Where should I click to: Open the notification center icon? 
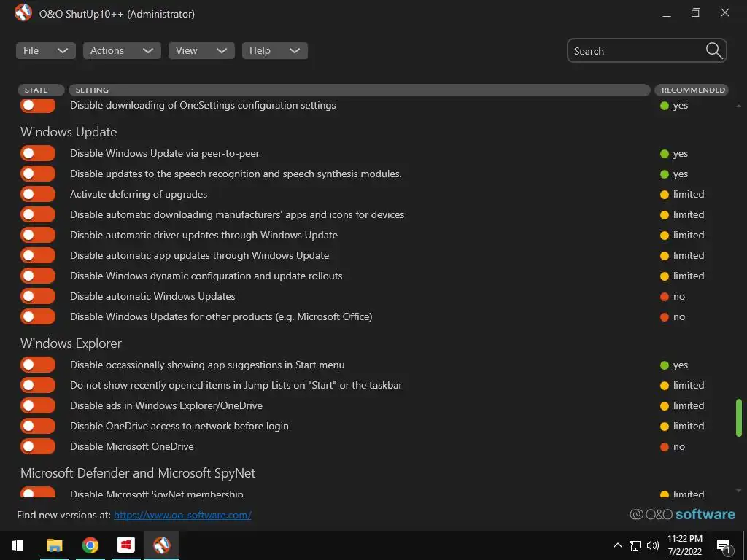(724, 545)
